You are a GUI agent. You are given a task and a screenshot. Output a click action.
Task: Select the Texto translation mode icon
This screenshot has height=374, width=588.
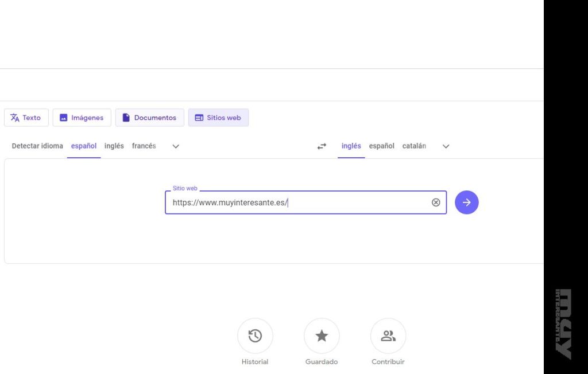pyautogui.click(x=14, y=117)
